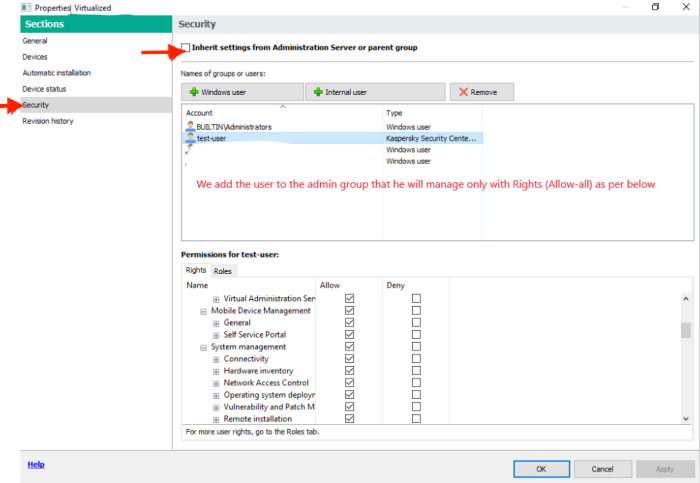Click OK to confirm settings
The width and height of the screenshot is (700, 483).
(x=542, y=469)
